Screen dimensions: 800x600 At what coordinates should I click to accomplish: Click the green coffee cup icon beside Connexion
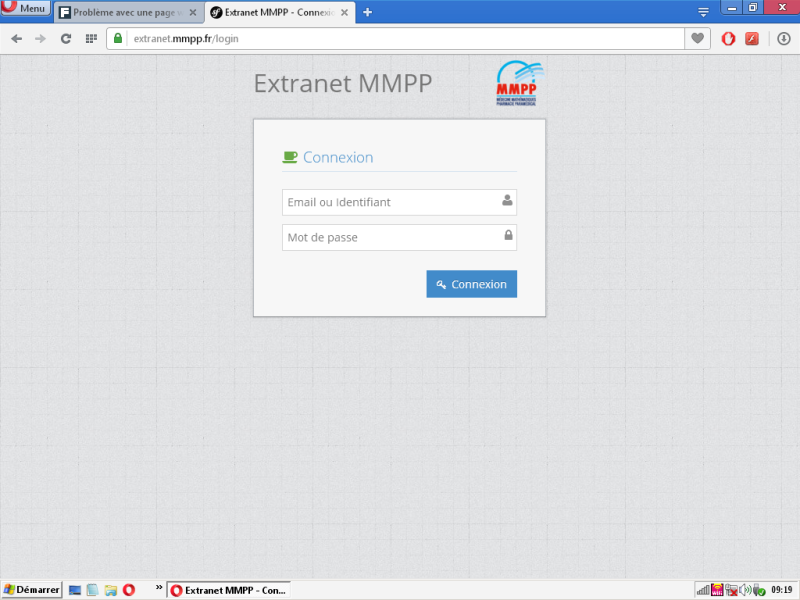290,157
